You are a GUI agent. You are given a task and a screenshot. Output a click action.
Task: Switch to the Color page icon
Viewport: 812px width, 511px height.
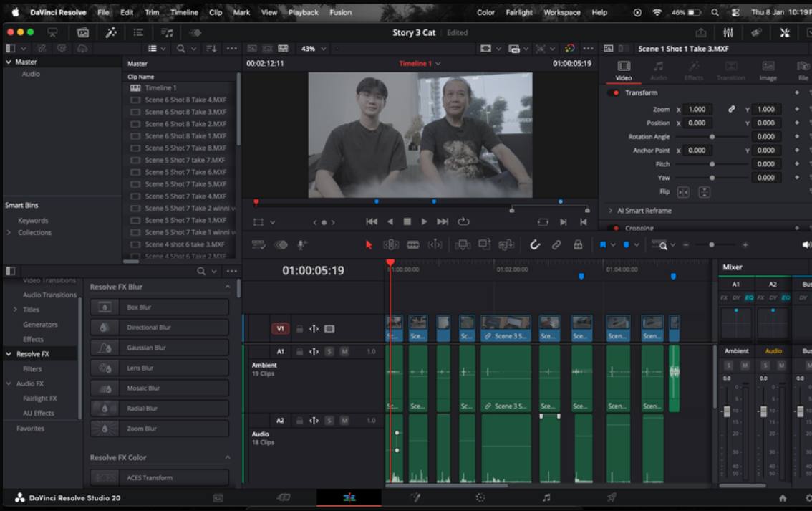point(480,497)
